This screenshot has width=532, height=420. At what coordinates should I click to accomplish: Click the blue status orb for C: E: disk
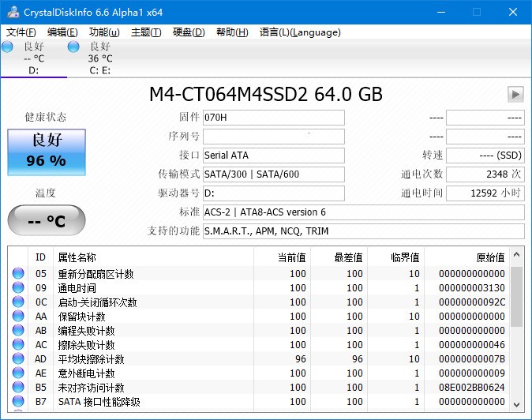tap(73, 47)
